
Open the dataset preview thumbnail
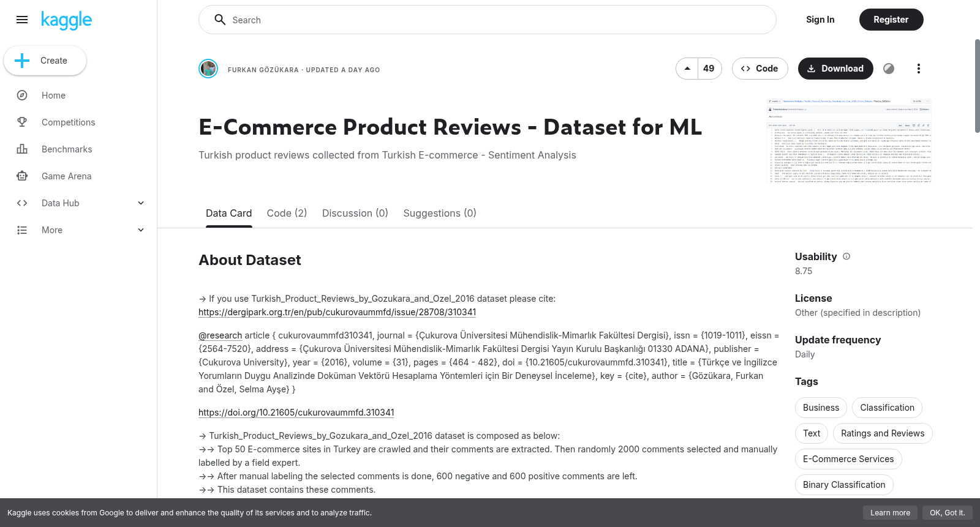[849, 140]
